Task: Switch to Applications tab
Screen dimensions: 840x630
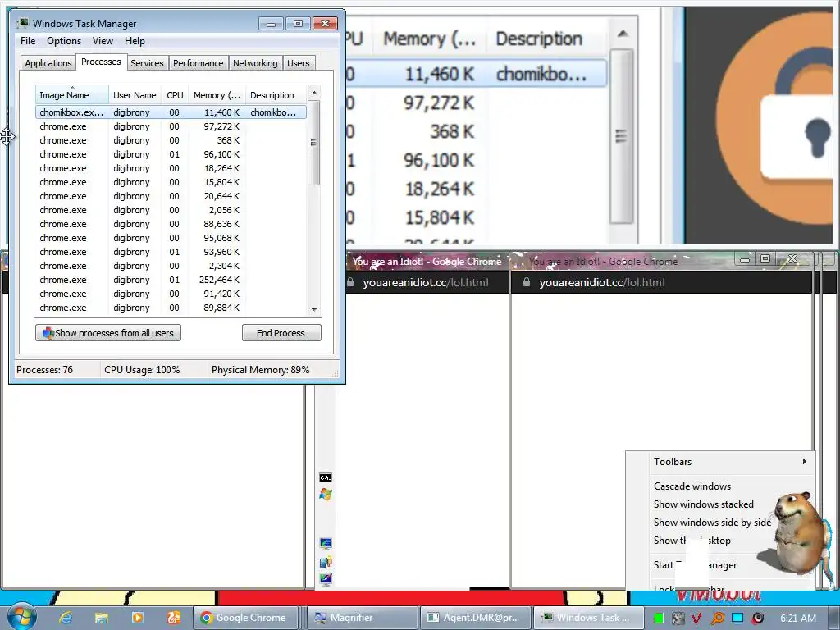Action: click(x=48, y=63)
